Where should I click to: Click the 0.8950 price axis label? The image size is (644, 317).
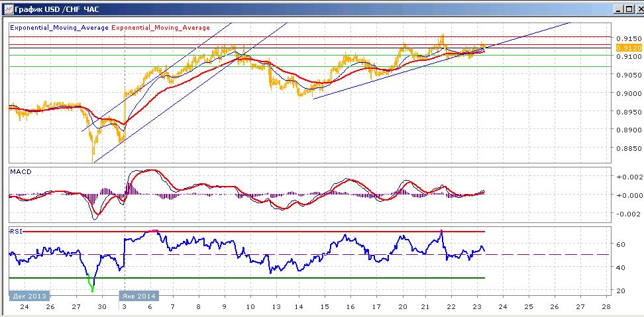pos(627,112)
